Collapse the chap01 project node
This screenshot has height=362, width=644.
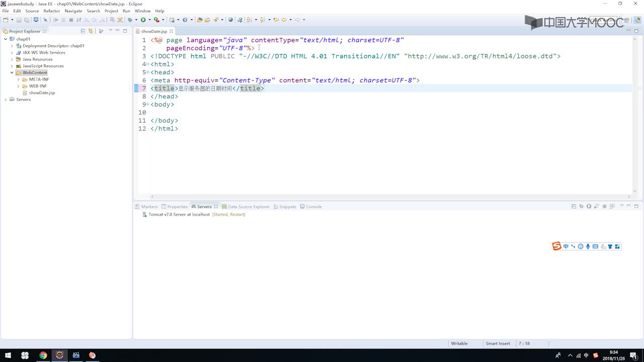[5, 39]
